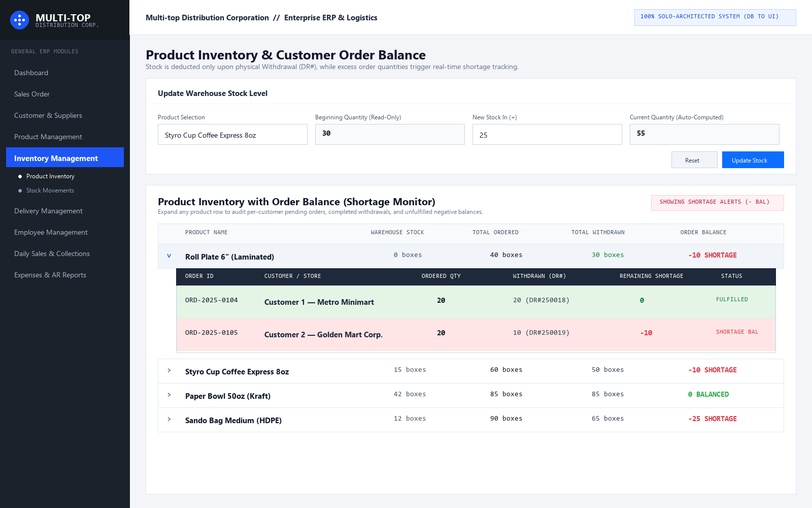Click the Order Balance column header
This screenshot has height=508, width=812.
pos(703,233)
